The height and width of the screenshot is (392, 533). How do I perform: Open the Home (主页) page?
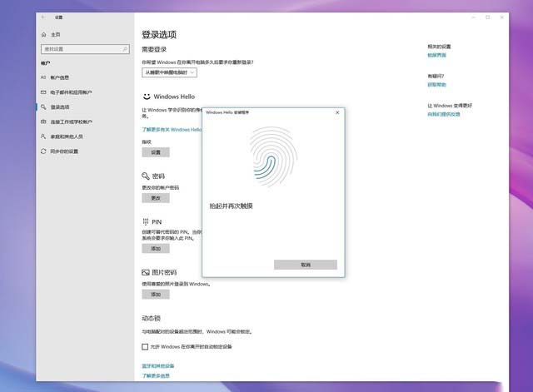(x=51, y=35)
